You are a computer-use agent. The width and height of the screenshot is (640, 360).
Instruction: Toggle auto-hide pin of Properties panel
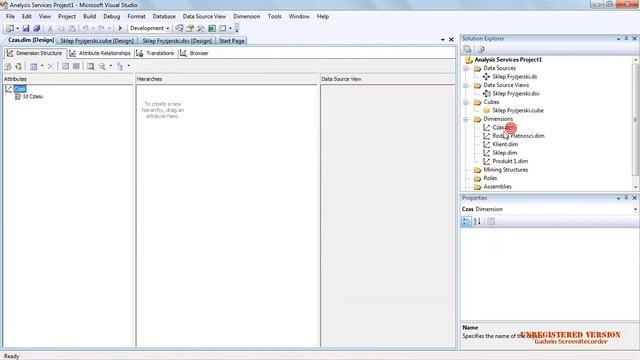[626, 198]
